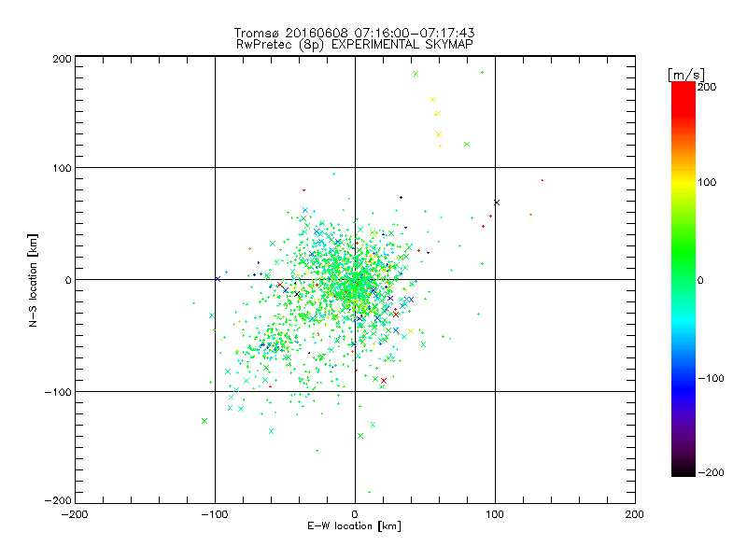Click the colorbar's -100 tick label
The width and height of the screenshot is (747, 560).
pos(711,378)
